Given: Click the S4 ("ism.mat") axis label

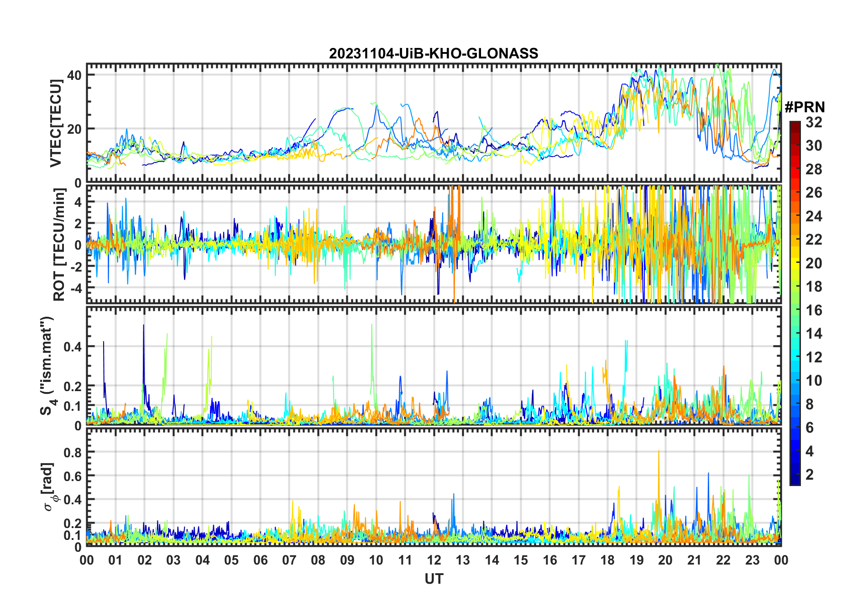Looking at the screenshot, I should 47,366.
